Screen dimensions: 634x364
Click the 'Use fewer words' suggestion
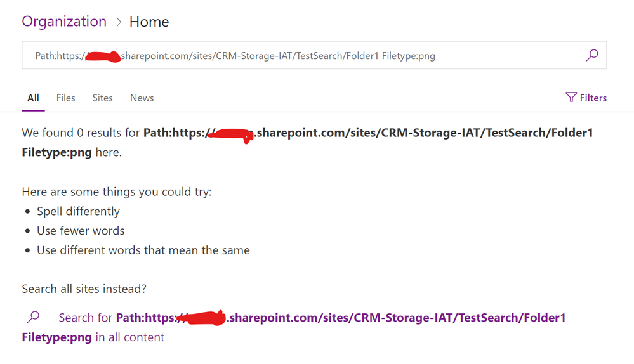click(x=81, y=231)
